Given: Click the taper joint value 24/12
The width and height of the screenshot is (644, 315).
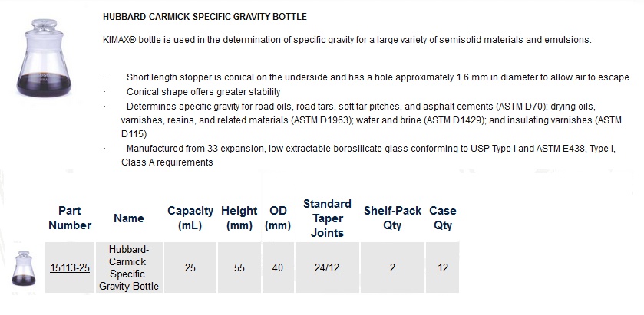Looking at the screenshot, I should [x=327, y=267].
